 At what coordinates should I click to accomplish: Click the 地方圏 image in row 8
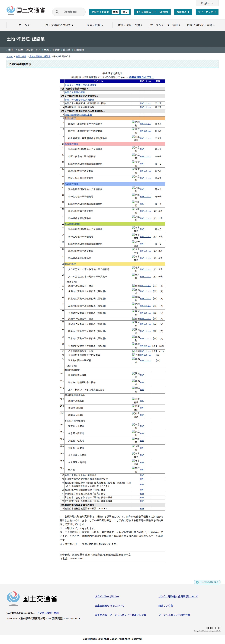pyautogui.click(x=136, y=131)
